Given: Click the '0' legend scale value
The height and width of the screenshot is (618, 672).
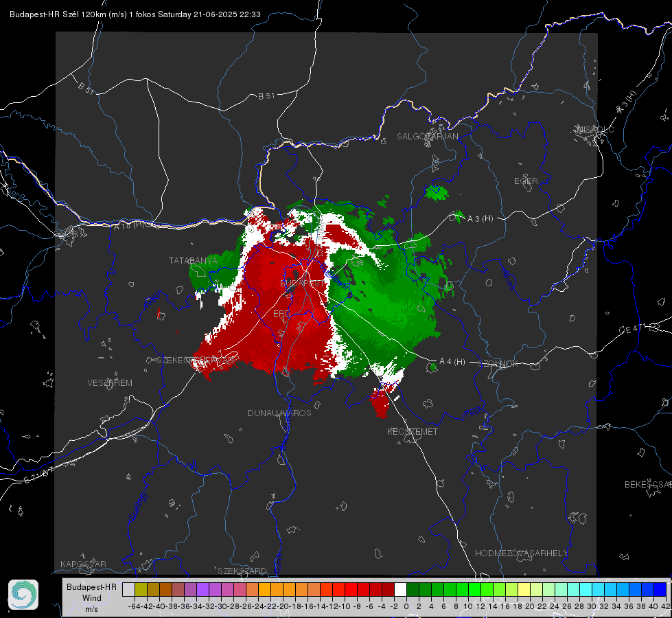Looking at the screenshot, I should tap(406, 606).
